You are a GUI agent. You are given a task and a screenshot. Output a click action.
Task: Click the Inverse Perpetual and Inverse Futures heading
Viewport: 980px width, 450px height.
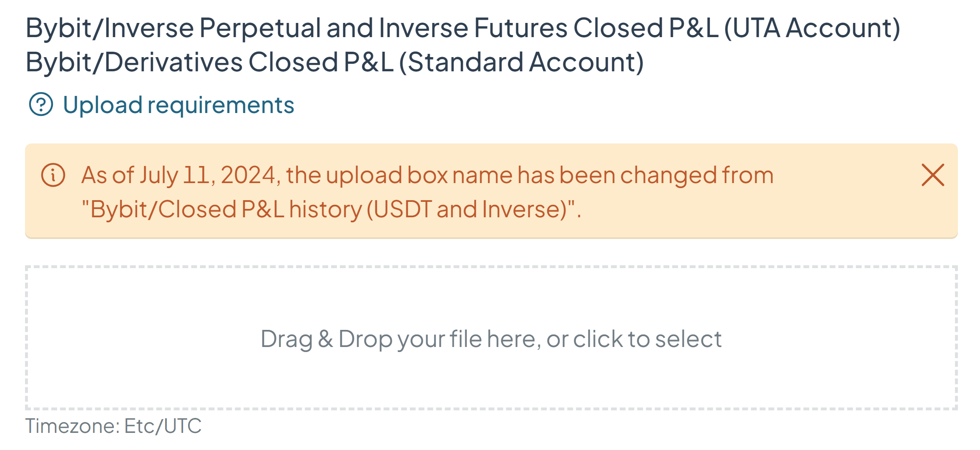click(463, 28)
